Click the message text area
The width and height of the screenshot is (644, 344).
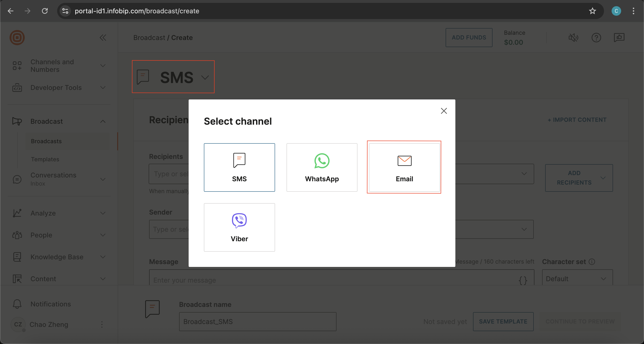[x=342, y=278]
